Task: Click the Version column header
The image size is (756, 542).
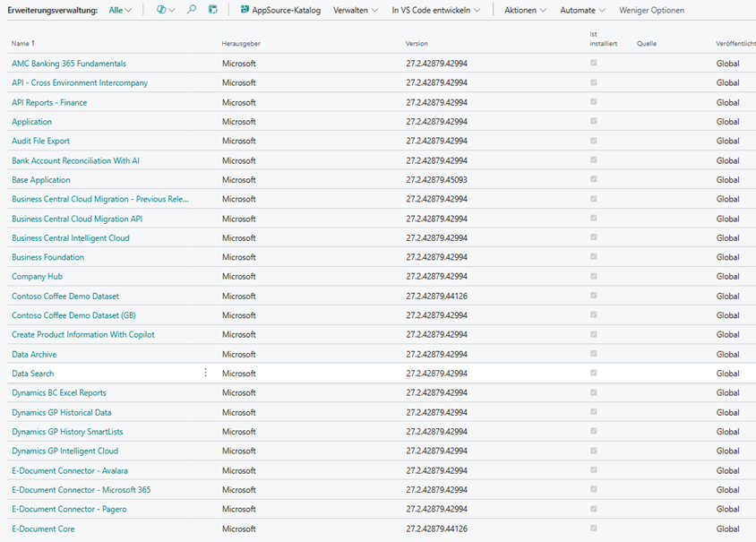Action: [x=417, y=43]
